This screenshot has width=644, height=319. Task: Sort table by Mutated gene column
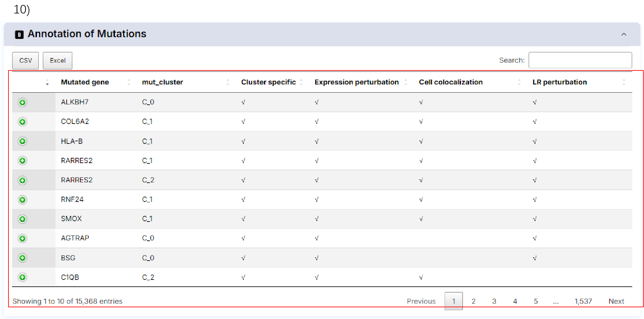pyautogui.click(x=85, y=82)
